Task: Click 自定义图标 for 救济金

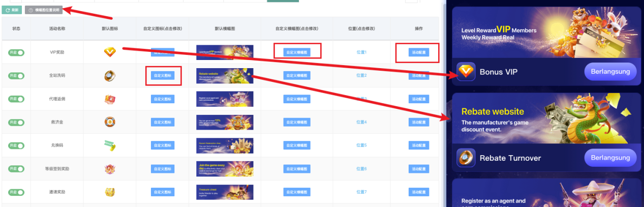Action: pyautogui.click(x=163, y=122)
